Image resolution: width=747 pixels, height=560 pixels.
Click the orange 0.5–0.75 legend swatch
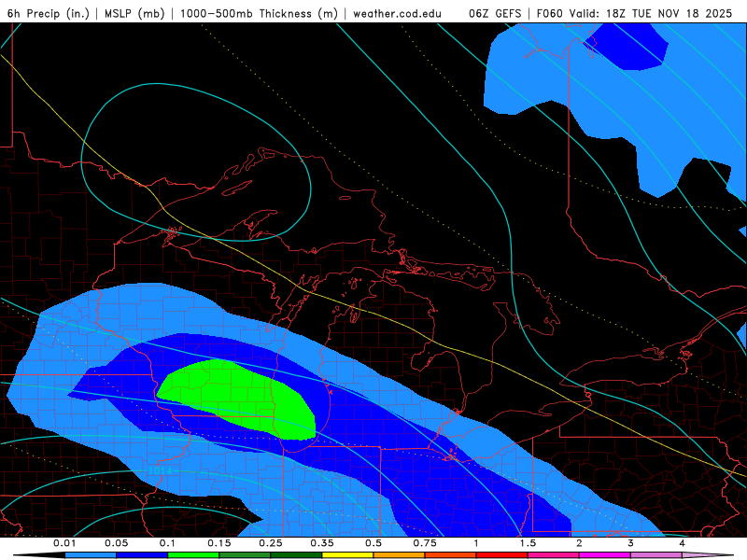point(400,555)
